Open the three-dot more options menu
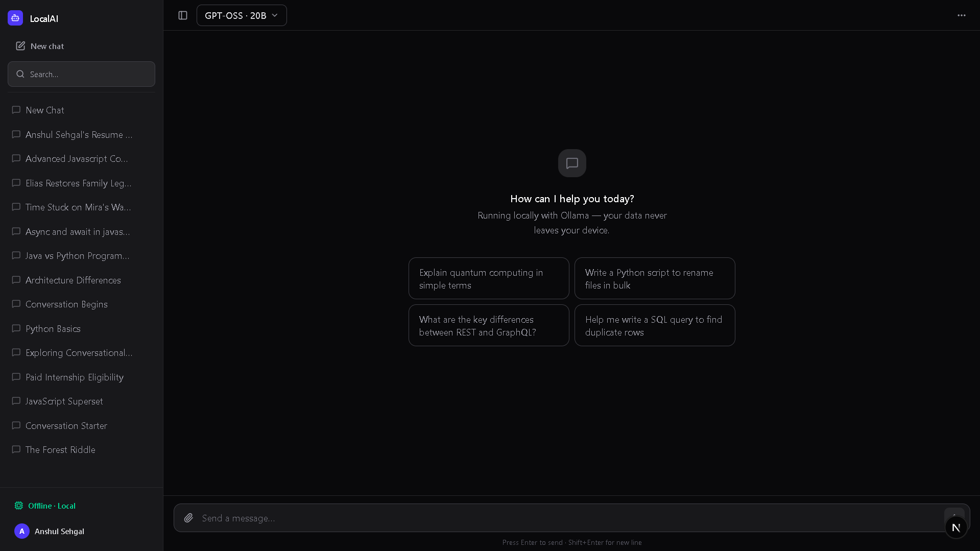This screenshot has width=980, height=551. (961, 15)
